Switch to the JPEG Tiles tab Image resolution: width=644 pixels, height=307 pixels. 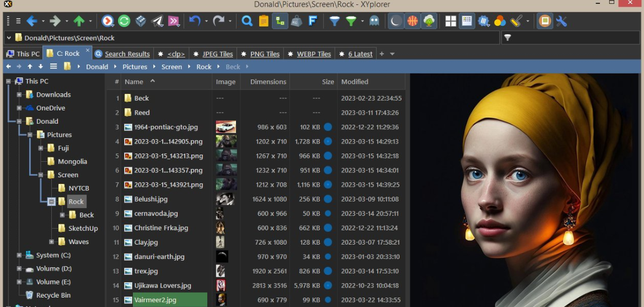point(213,54)
